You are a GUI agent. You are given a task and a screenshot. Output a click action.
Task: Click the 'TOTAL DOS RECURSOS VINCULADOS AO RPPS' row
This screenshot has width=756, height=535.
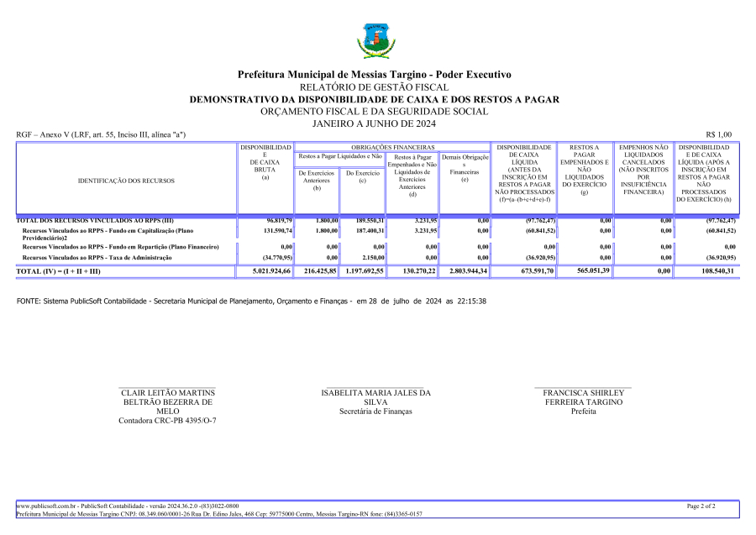point(84,219)
